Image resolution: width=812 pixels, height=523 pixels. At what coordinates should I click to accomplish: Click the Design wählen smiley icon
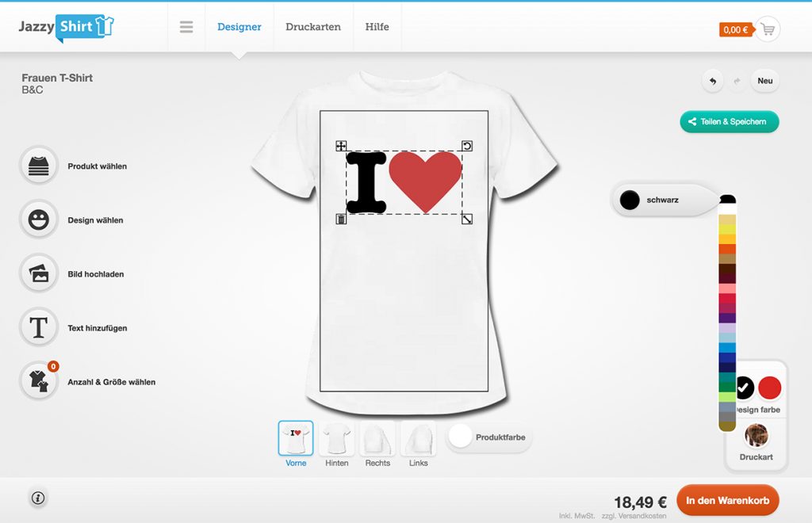coord(38,220)
